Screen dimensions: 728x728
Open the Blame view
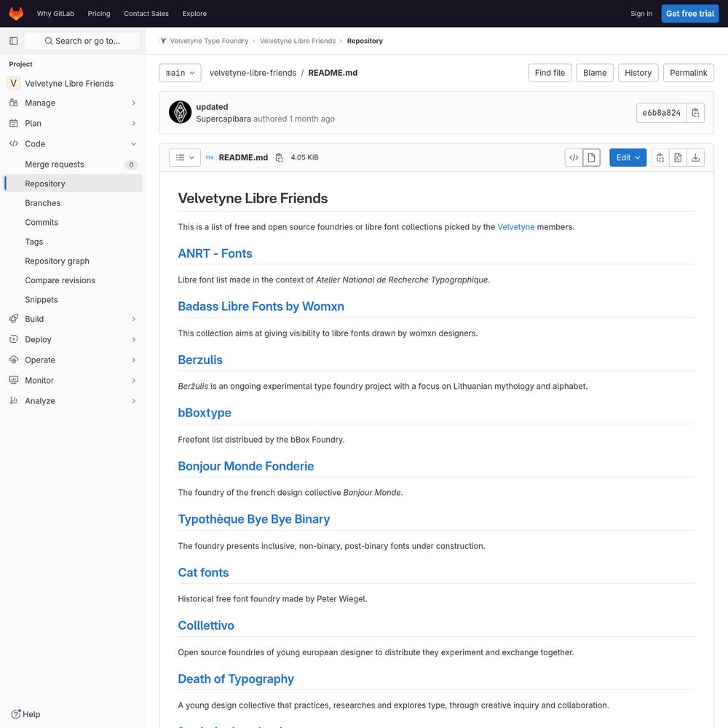(x=595, y=73)
